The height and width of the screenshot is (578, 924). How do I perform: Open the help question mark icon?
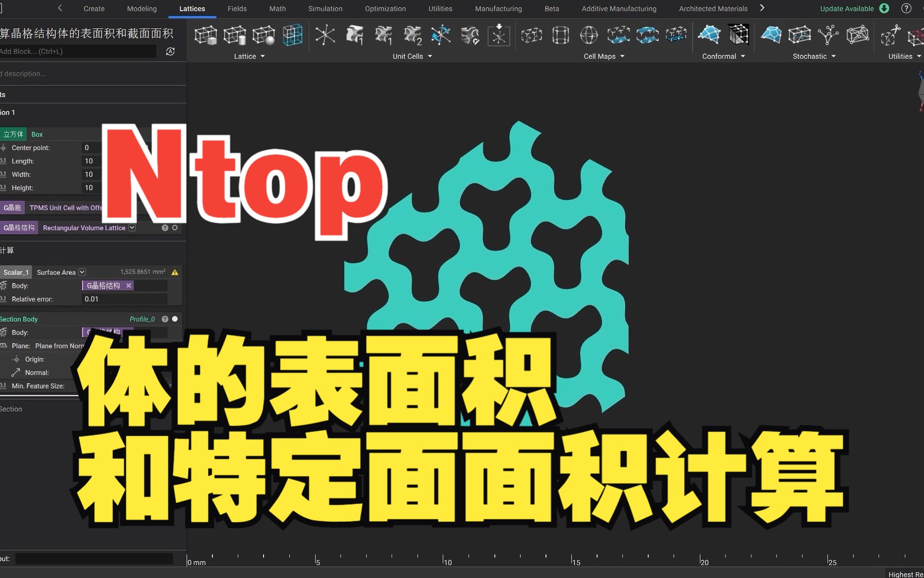click(x=906, y=9)
